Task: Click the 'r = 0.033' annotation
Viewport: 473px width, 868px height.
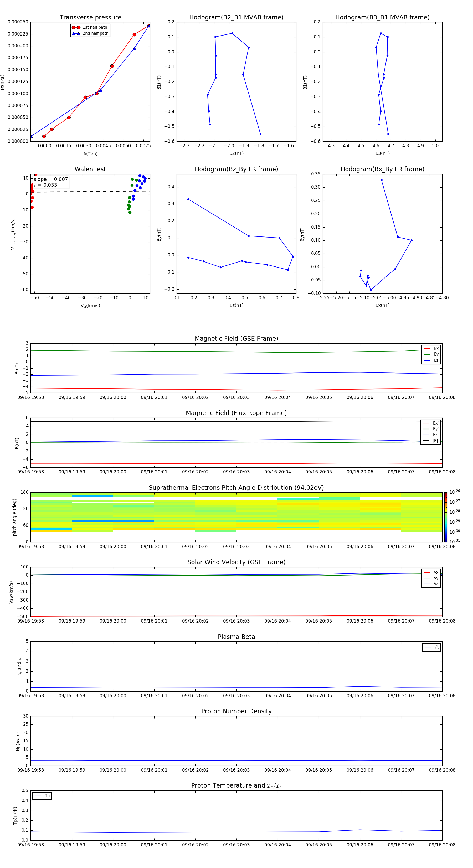Action: tap(45, 185)
